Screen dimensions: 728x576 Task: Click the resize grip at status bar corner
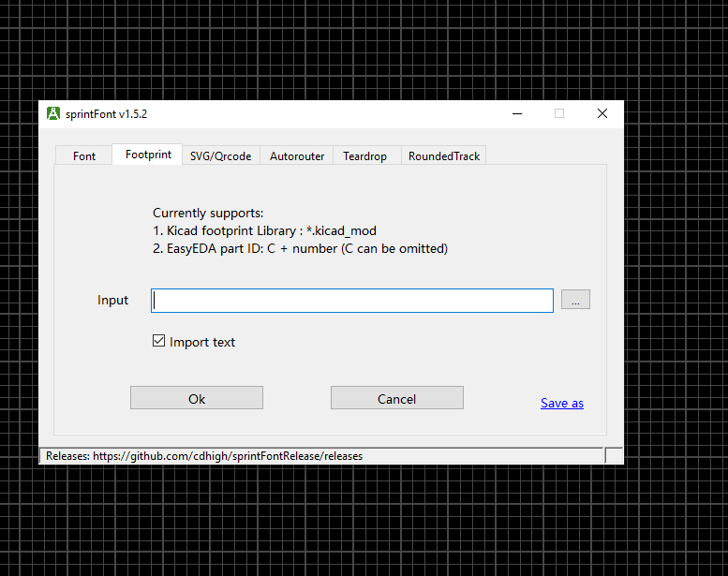click(x=614, y=456)
